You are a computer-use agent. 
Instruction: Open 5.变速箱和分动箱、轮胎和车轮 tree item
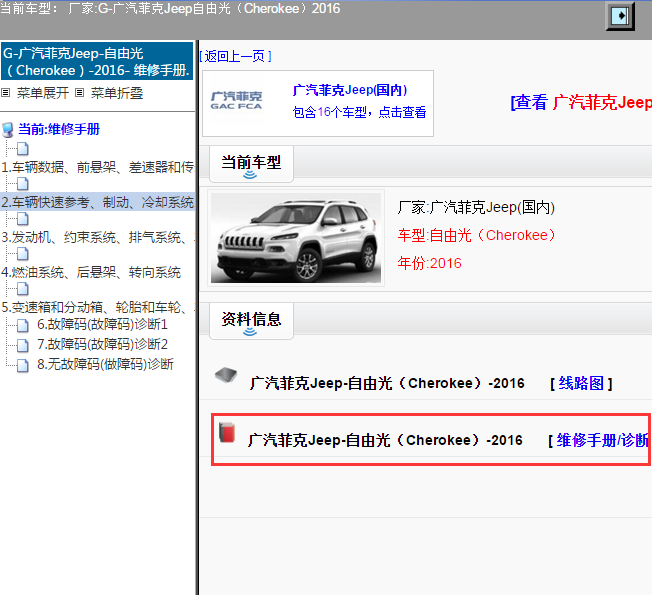pos(98,307)
